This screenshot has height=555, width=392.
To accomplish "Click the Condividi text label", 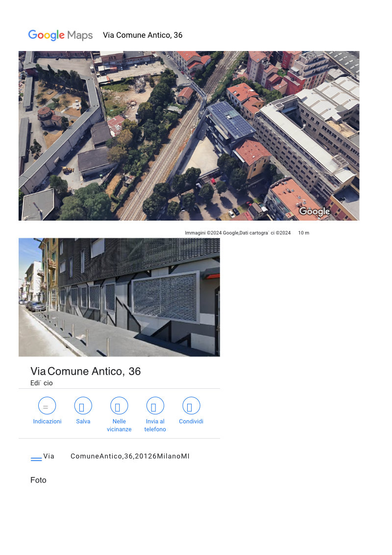I will click(191, 421).
